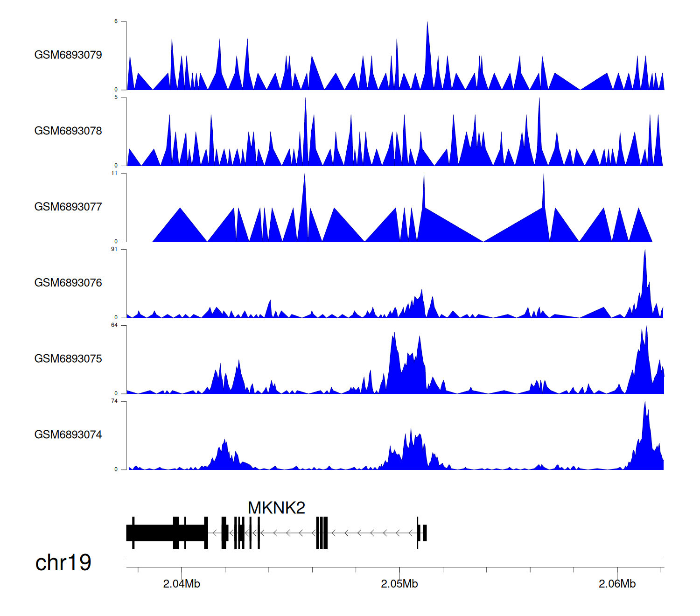This screenshot has width=700, height=616.
Task: Select the GSM6893078 track label
Action: tap(68, 131)
